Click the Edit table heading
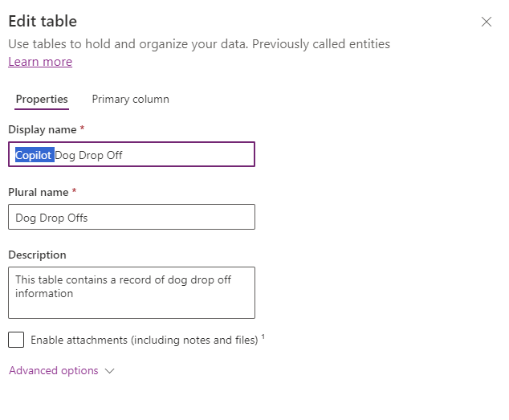The width and height of the screenshot is (509, 420). click(43, 22)
